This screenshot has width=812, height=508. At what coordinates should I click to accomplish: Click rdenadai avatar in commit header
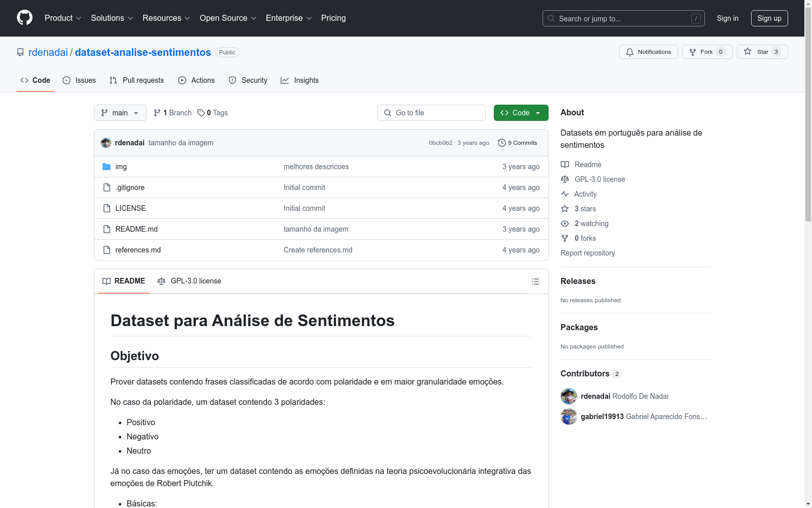[106, 143]
